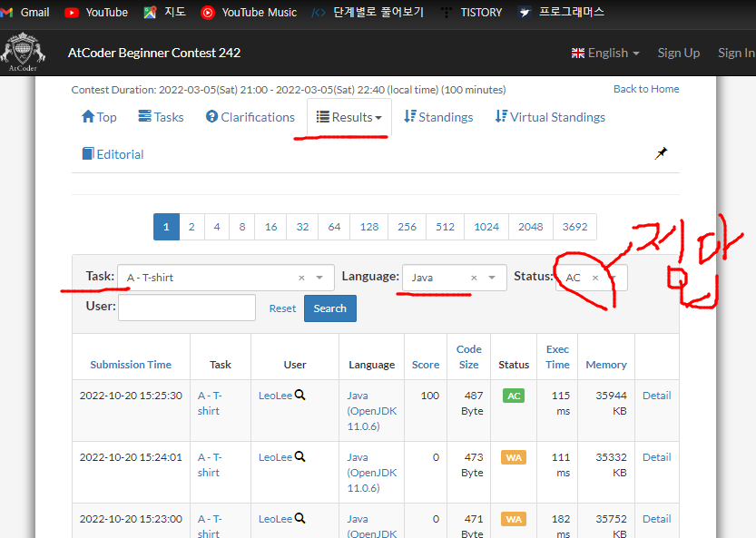The image size is (756, 538).
Task: Open the Editorial tab
Action: [x=113, y=154]
